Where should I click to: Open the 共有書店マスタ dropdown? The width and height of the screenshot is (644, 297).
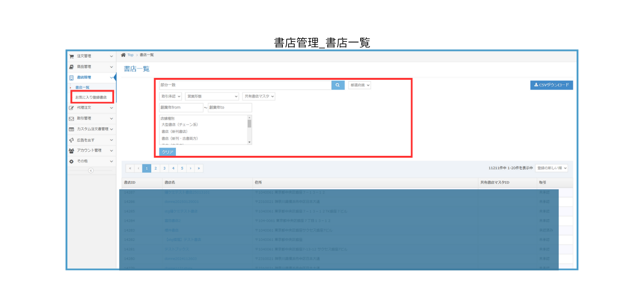(x=259, y=95)
